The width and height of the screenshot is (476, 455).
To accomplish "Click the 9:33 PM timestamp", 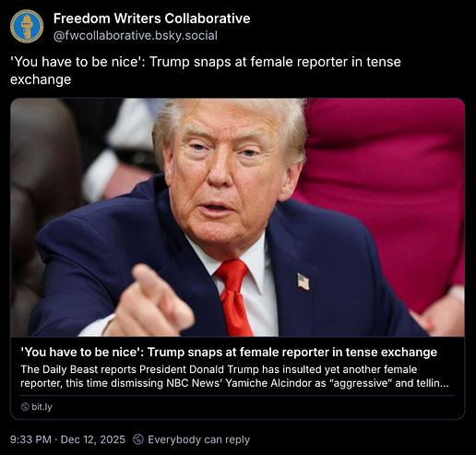I will [30, 439].
